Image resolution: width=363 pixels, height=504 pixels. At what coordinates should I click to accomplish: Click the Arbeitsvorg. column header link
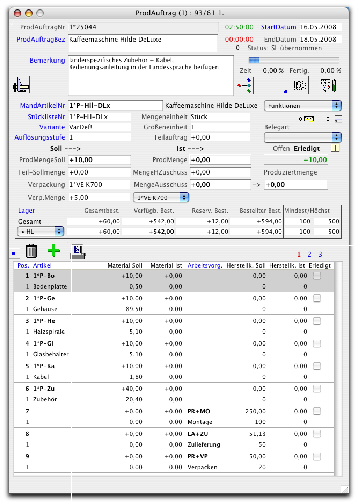[205, 266]
